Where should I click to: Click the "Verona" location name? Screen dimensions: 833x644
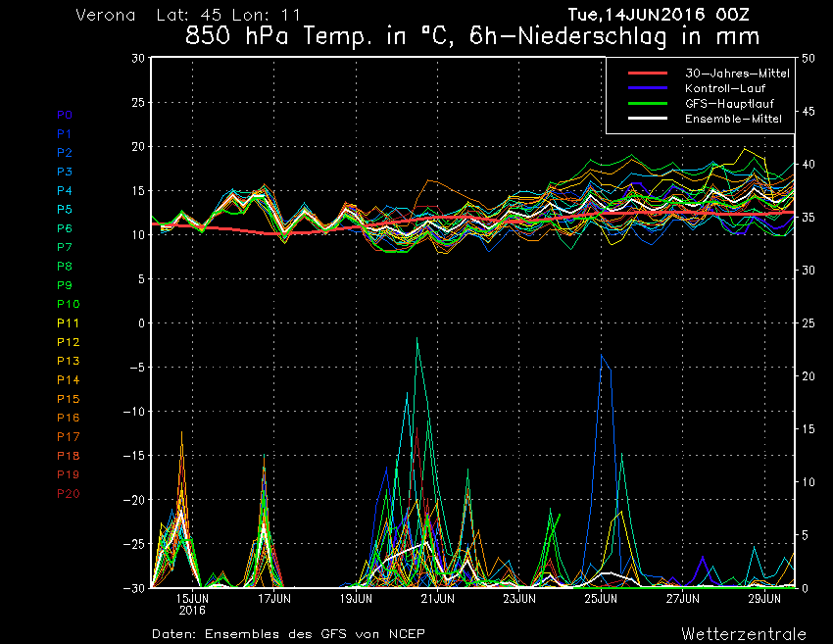106,15
